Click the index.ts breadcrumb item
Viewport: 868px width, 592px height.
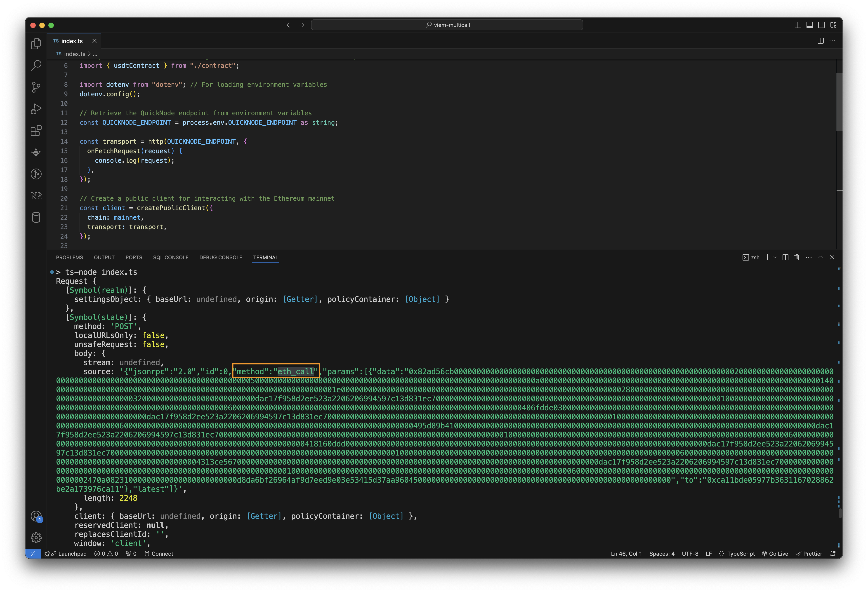click(74, 54)
